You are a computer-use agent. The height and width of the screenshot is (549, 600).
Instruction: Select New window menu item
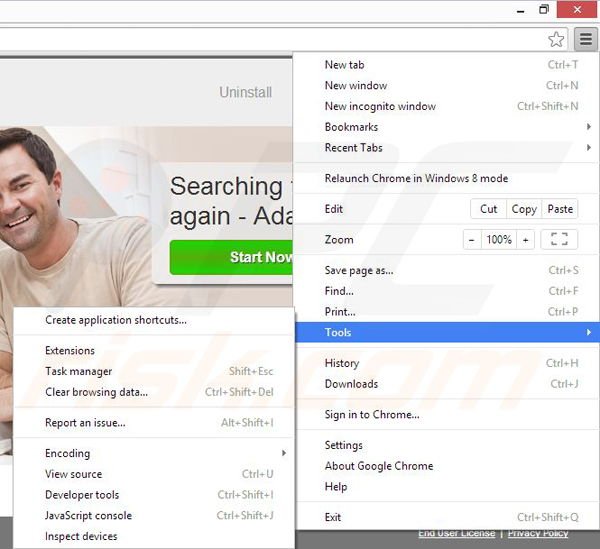coord(446,85)
